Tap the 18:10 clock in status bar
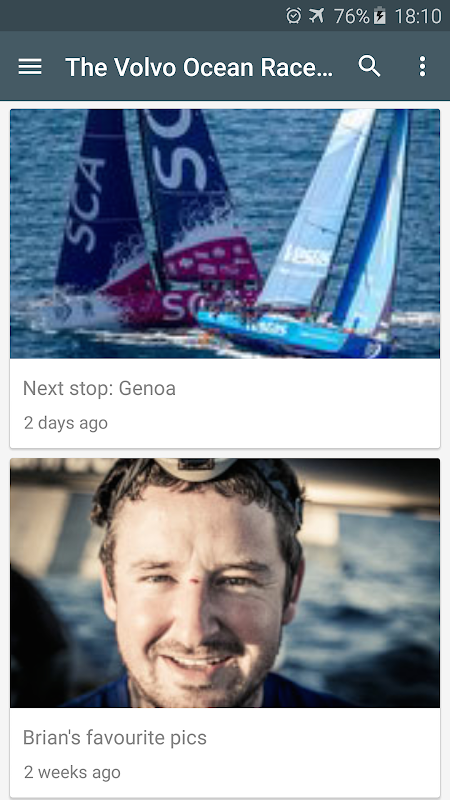This screenshot has width=450, height=800. (418, 16)
